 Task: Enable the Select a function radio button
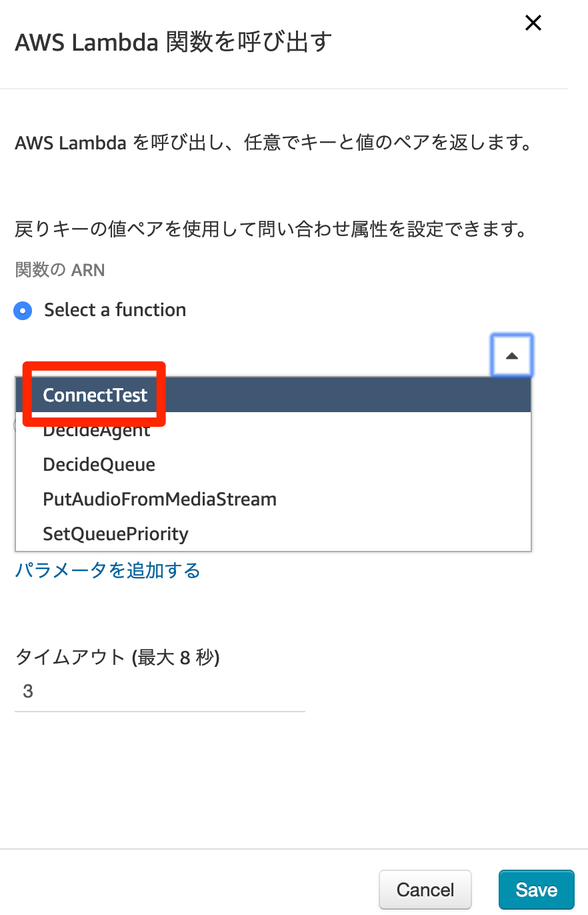pyautogui.click(x=23, y=310)
